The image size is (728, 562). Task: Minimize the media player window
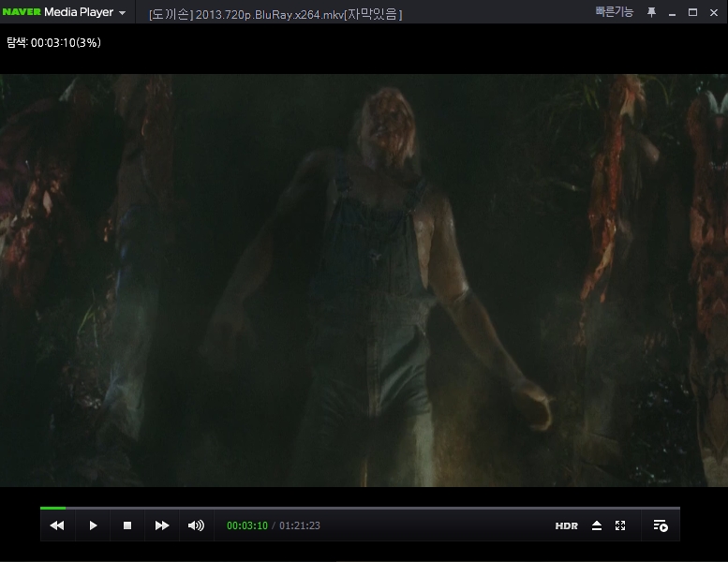[673, 12]
